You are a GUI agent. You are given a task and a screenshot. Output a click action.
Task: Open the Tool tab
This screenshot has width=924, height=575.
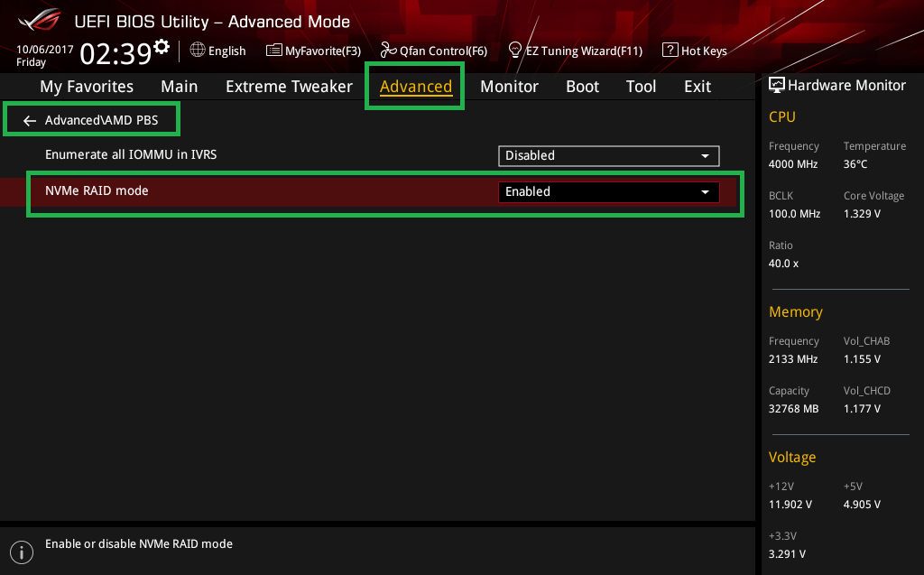[x=641, y=87]
